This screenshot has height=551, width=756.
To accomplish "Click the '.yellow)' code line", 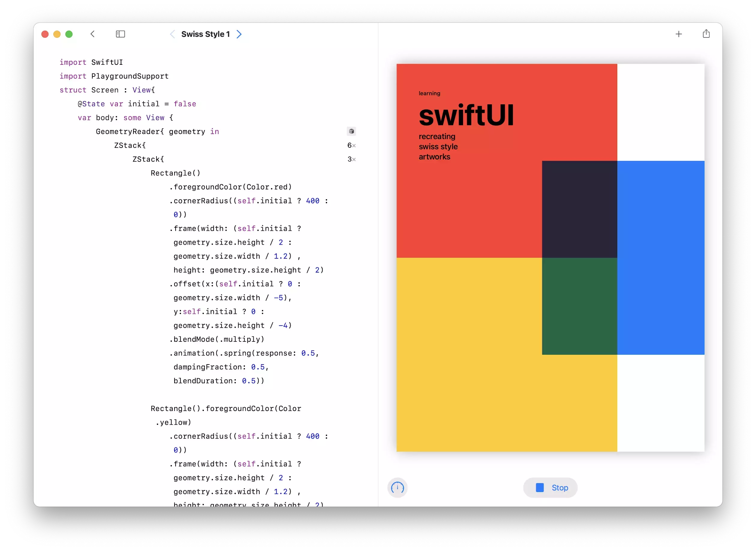I will 173,423.
